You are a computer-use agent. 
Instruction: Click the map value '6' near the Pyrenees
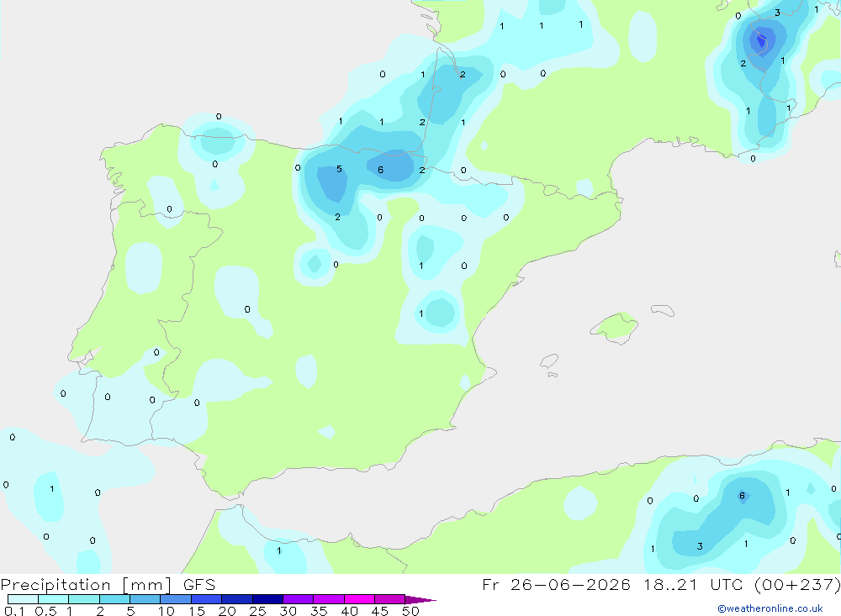[x=380, y=170]
